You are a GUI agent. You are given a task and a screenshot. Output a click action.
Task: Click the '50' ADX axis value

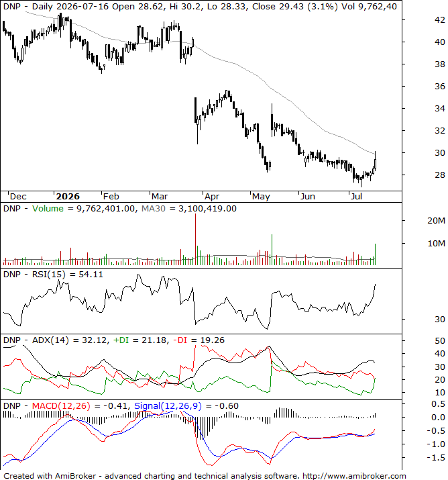tap(440, 341)
